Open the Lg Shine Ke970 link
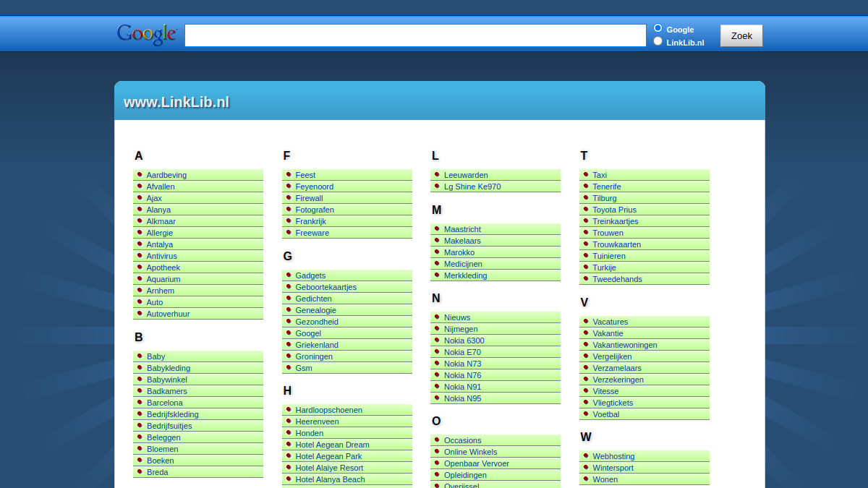 click(472, 187)
